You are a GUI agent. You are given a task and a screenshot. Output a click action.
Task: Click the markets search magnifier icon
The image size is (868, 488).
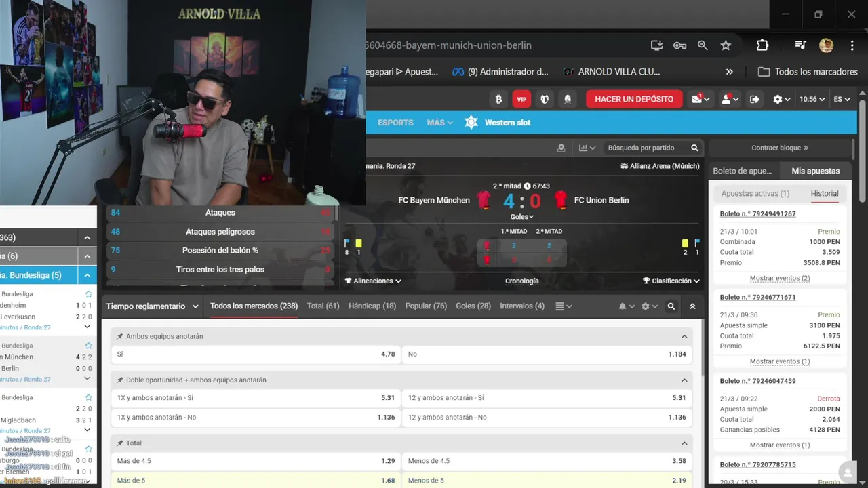point(671,306)
